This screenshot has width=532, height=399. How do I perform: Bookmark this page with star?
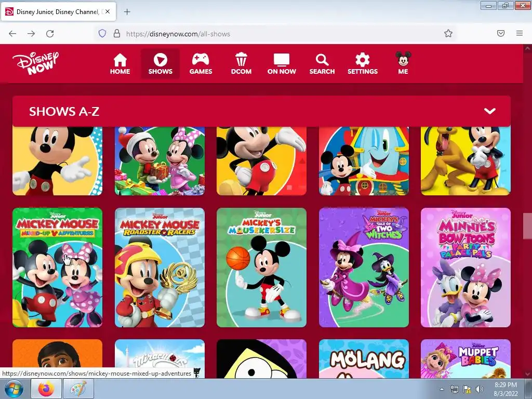448,33
